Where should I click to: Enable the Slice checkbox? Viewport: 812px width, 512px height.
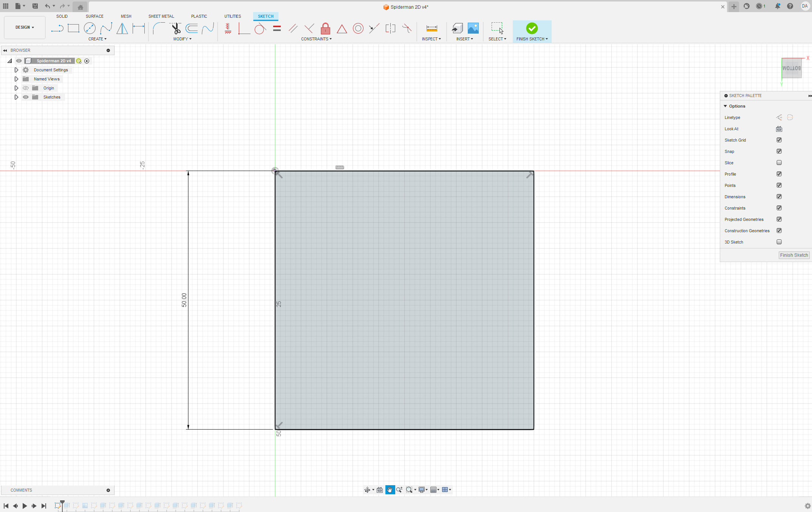[x=779, y=163]
